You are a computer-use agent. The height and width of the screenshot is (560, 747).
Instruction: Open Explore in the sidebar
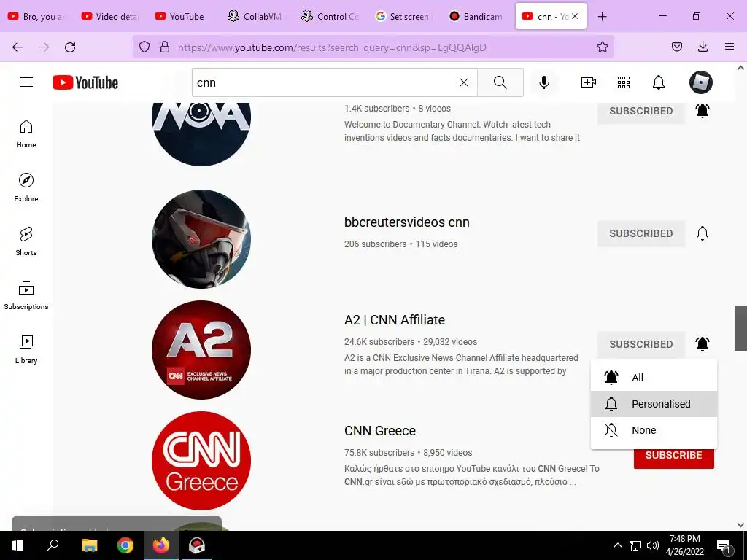coord(26,187)
